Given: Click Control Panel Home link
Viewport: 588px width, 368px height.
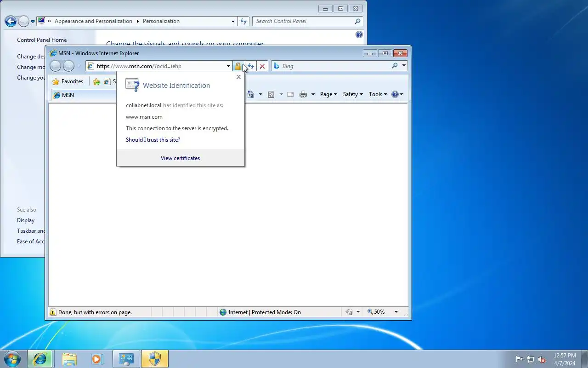Looking at the screenshot, I should tap(42, 40).
